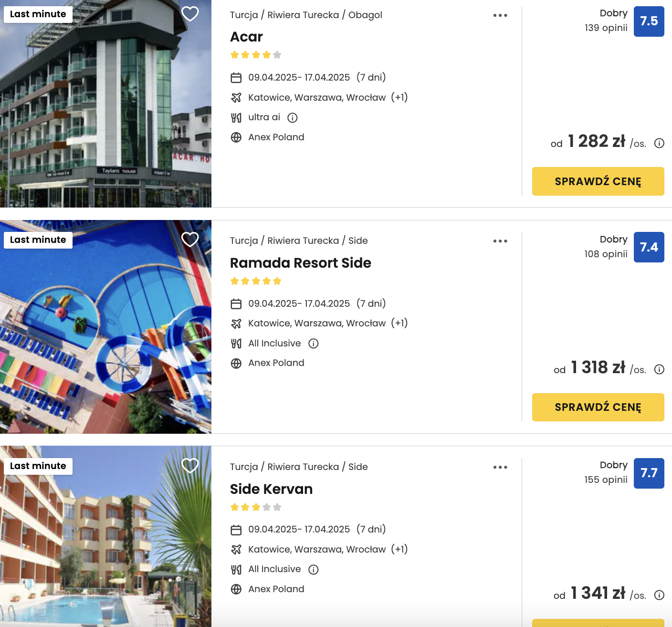Click calendar icon for Acar dates
The height and width of the screenshot is (627, 672).
tap(236, 78)
